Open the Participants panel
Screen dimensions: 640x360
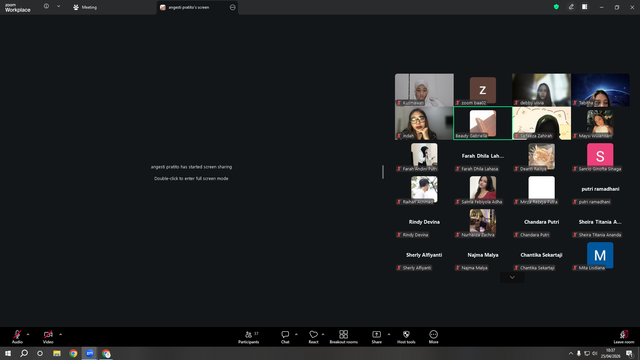tap(249, 337)
